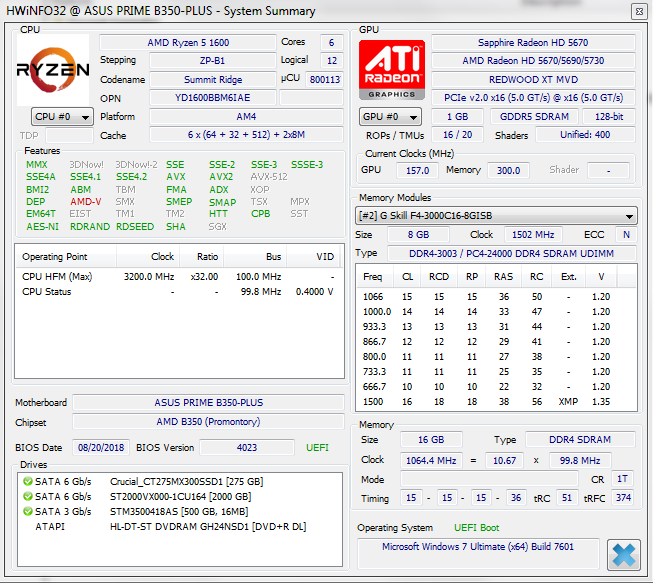The height and width of the screenshot is (583, 653).
Task: Click Crucial SSD drive health check icon
Action: pyautogui.click(x=28, y=481)
